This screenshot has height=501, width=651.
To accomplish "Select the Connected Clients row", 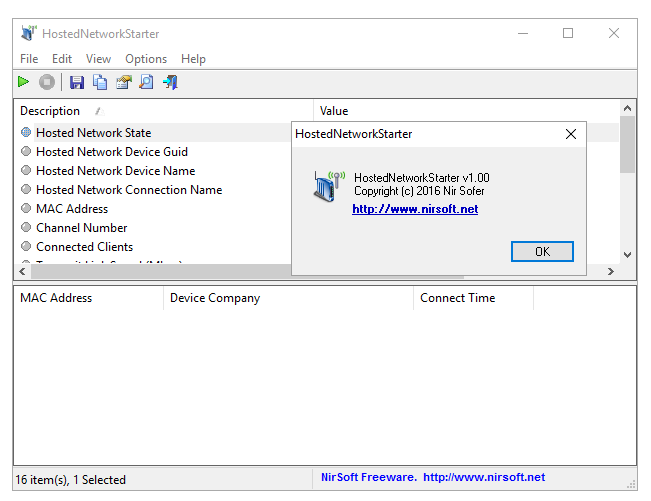I will coord(153,247).
